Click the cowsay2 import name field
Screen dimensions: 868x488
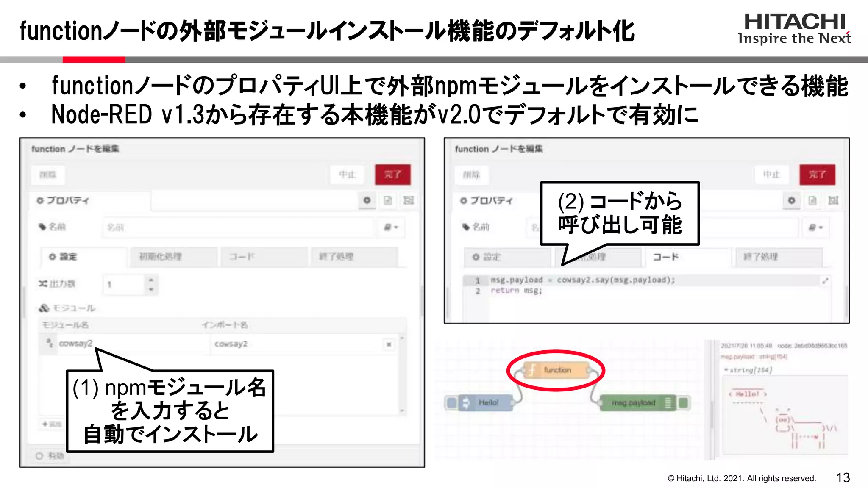point(295,344)
